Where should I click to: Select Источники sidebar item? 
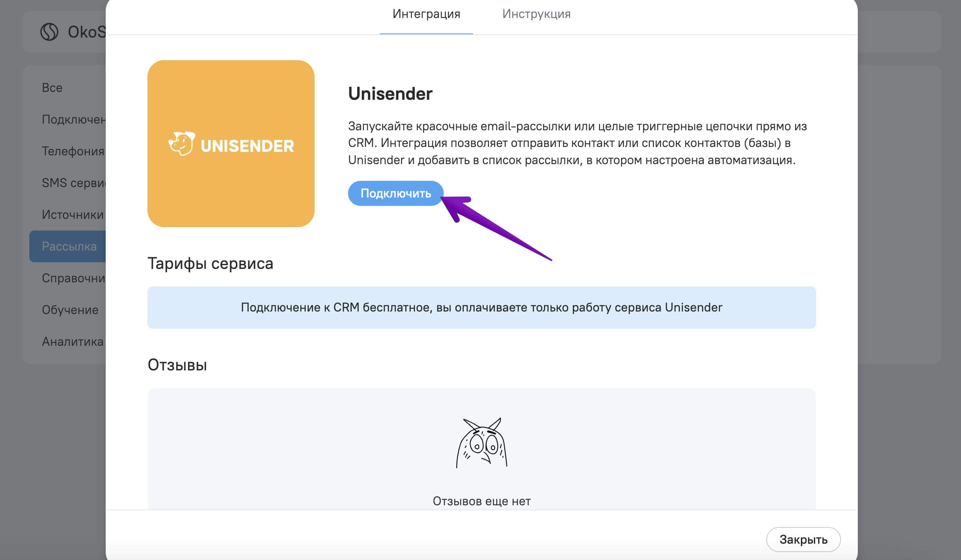coord(73,215)
